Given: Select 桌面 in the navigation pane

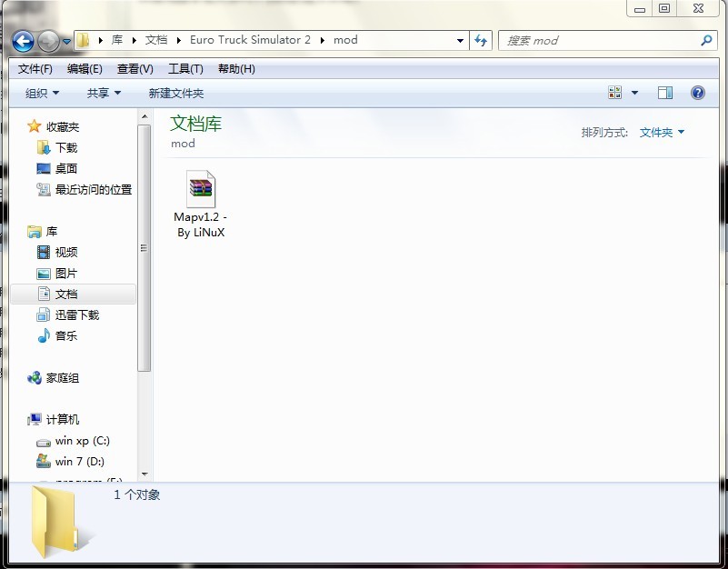Looking at the screenshot, I should [65, 168].
